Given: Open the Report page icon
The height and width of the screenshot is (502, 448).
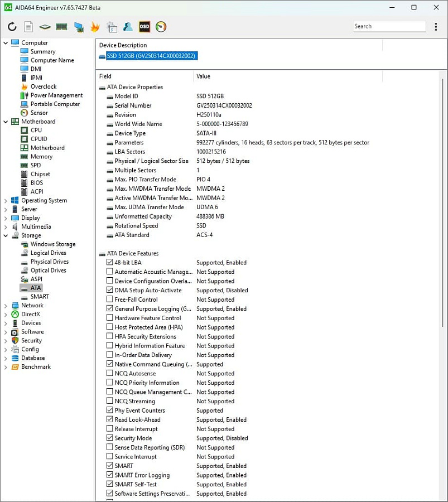Looking at the screenshot, I should pos(28,27).
